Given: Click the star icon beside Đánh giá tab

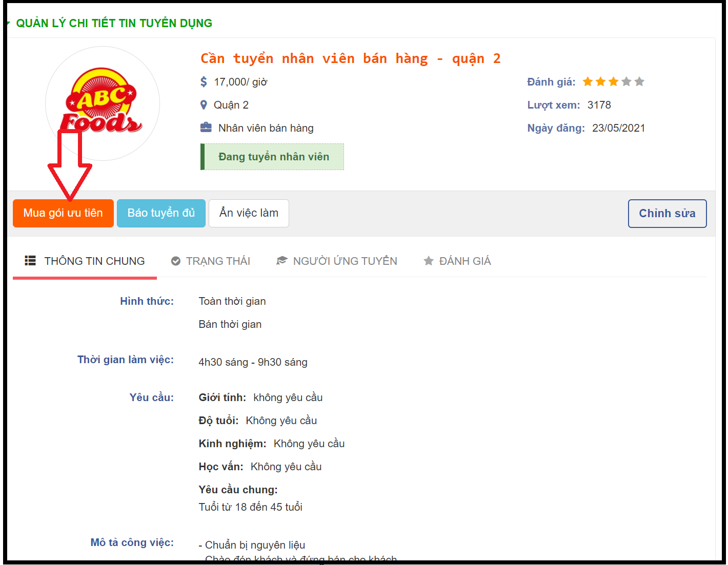Looking at the screenshot, I should [429, 261].
